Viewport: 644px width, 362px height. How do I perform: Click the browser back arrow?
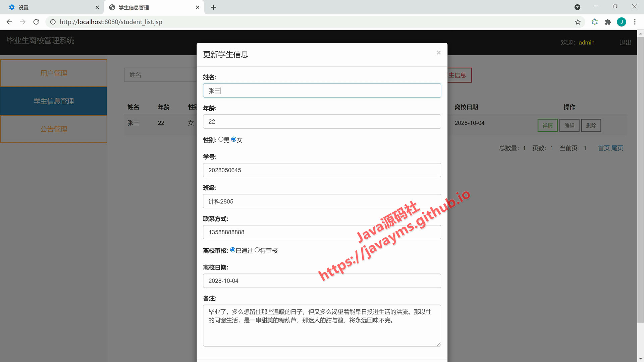(9, 22)
